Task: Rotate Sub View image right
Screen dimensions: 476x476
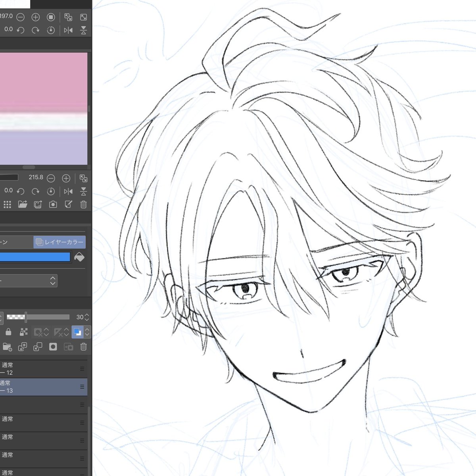Action: click(35, 191)
